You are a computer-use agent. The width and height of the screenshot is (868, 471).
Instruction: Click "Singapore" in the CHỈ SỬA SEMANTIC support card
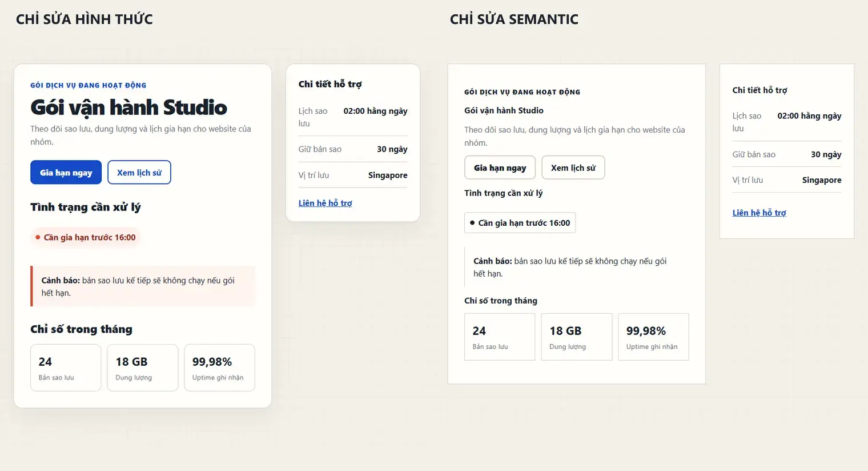(x=822, y=180)
